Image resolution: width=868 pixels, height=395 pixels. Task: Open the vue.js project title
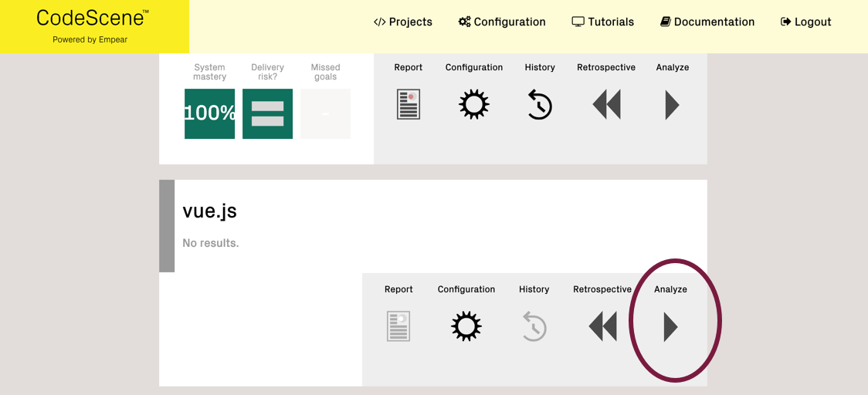coord(210,211)
